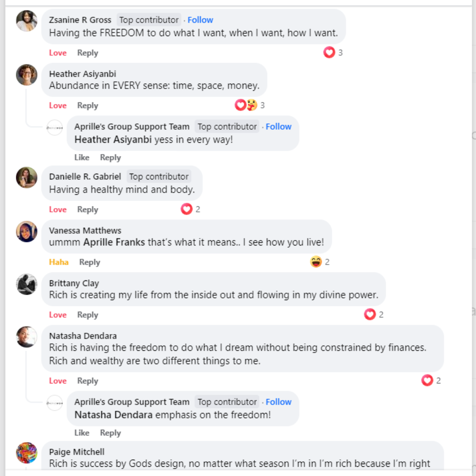Like the Support Team reply to Heather
Screen dimensions: 476x476
pyautogui.click(x=82, y=157)
